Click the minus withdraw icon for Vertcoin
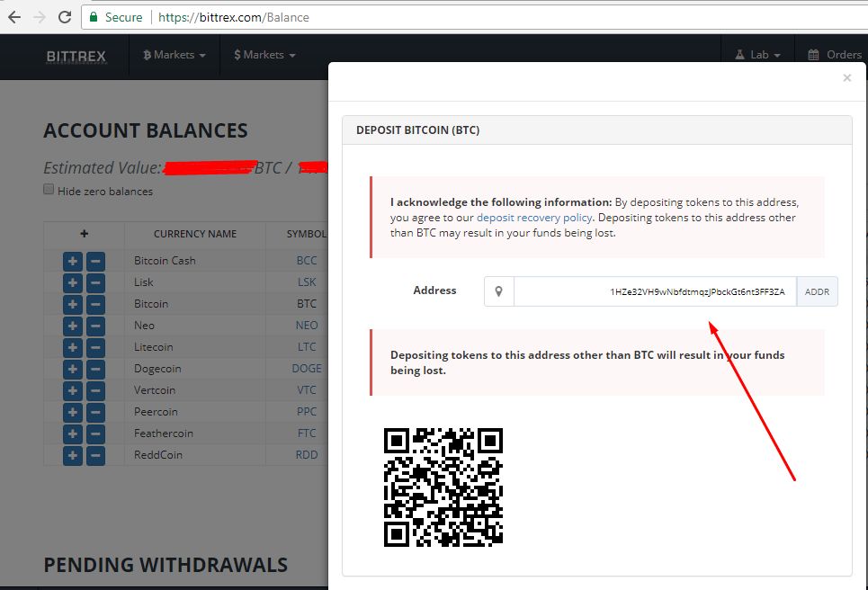Image resolution: width=868 pixels, height=590 pixels. pos(95,390)
